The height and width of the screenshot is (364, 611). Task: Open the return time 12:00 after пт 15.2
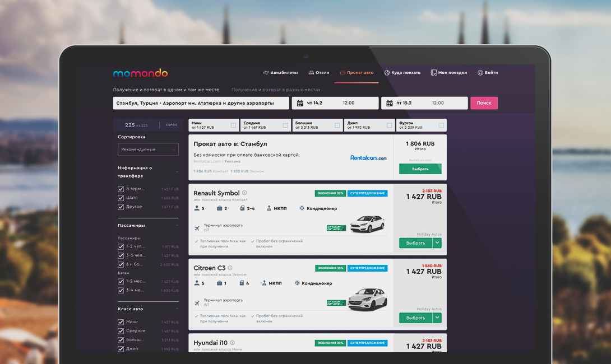coord(438,103)
